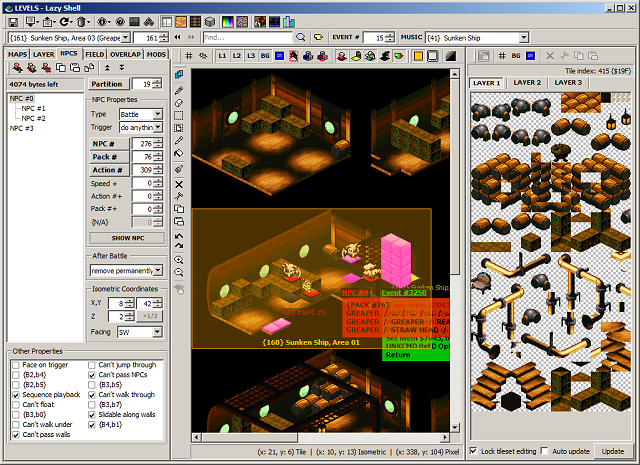Switch to the FIELD tab
Screen dimensions: 640x465
point(94,54)
